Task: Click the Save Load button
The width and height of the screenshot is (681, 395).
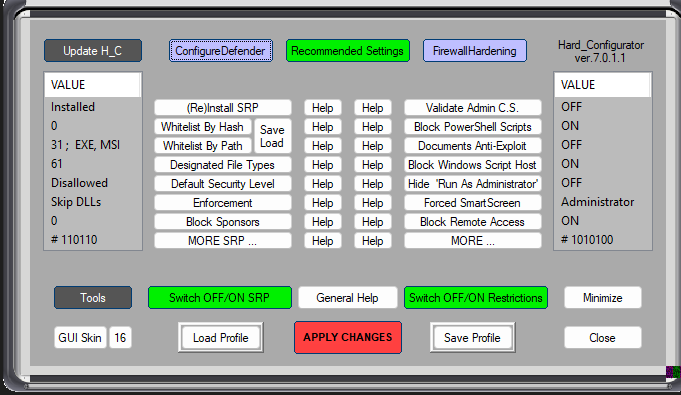Action: tap(272, 136)
